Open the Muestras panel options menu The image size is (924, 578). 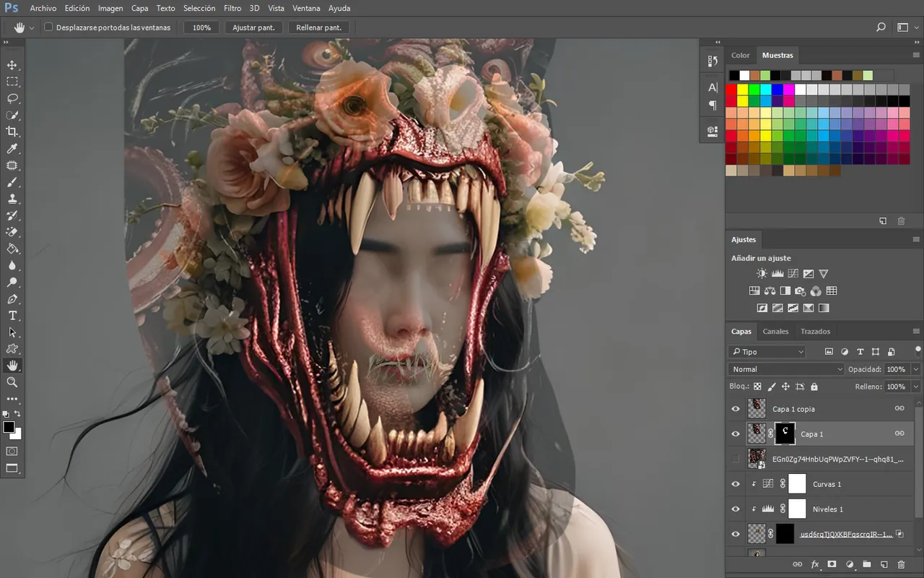(916, 55)
